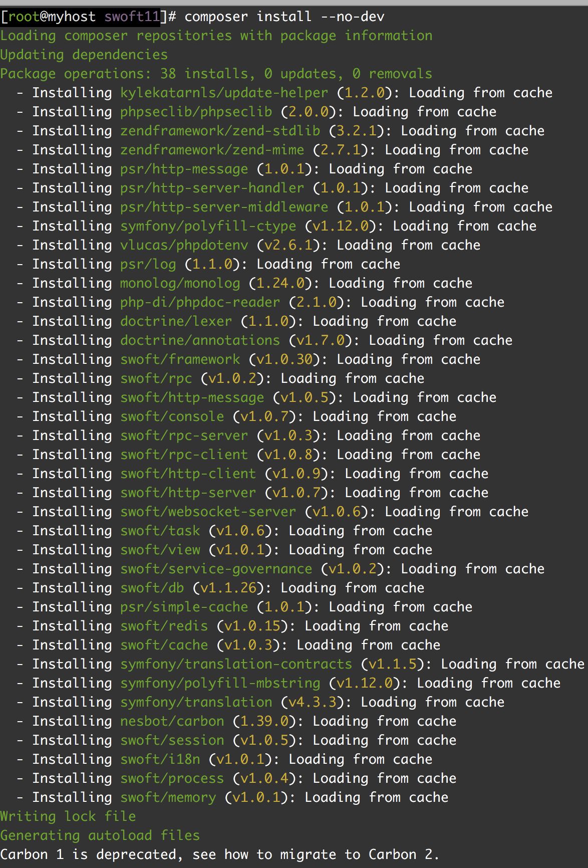Click package name 'swoft/task'
The width and height of the screenshot is (588, 868).
tap(160, 531)
